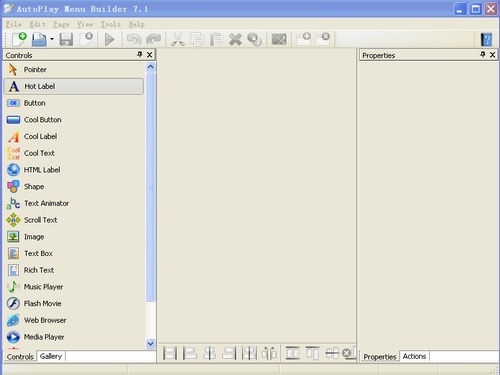Select the Hot Label control
The height and width of the screenshot is (375, 500).
pyautogui.click(x=74, y=86)
